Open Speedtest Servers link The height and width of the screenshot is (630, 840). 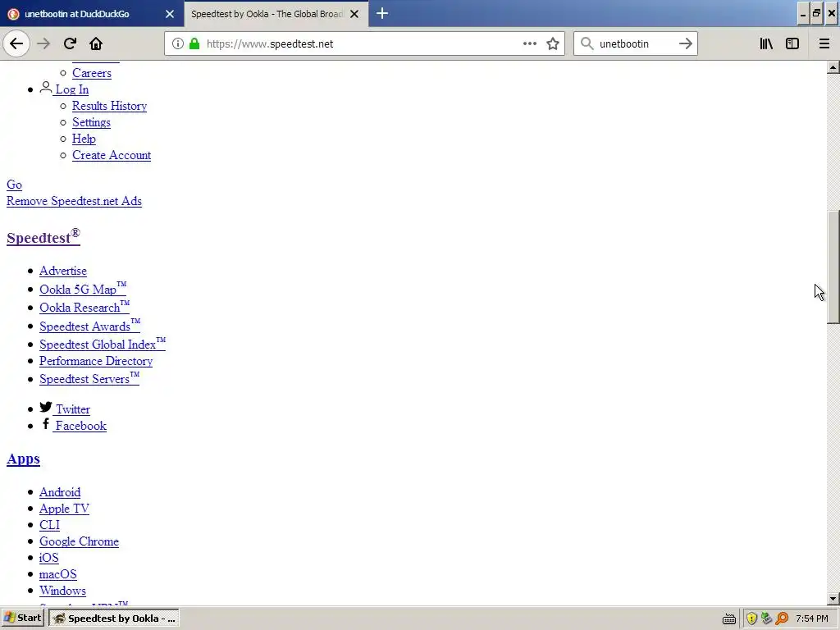pyautogui.click(x=89, y=378)
